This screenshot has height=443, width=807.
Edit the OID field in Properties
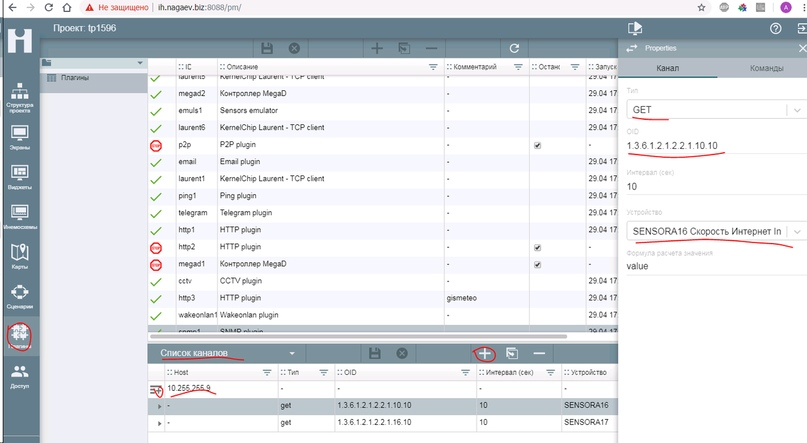coord(716,146)
